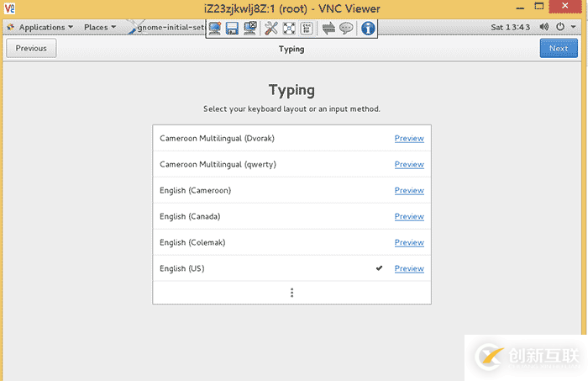Select Cameroon Multilingual (Dvorak) row

coord(291,139)
